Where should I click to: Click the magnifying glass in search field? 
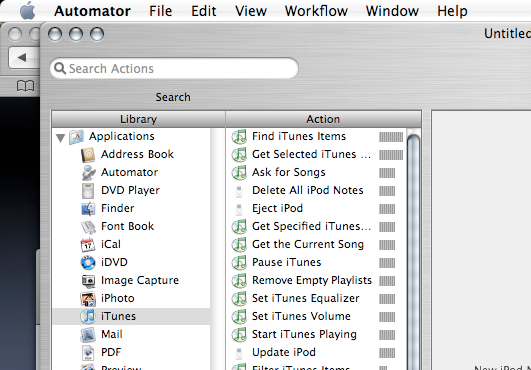[x=60, y=68]
